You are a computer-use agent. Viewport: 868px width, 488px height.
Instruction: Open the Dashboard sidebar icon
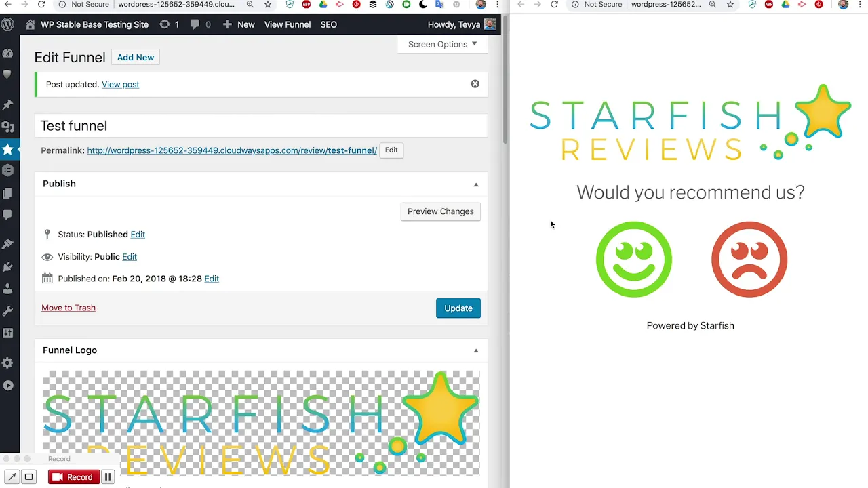(8, 53)
